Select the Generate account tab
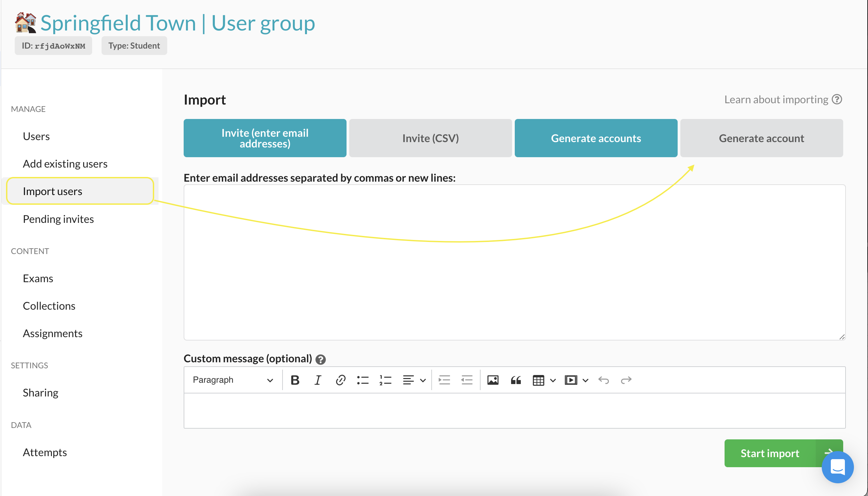Viewport: 868px width, 496px height. coord(761,138)
